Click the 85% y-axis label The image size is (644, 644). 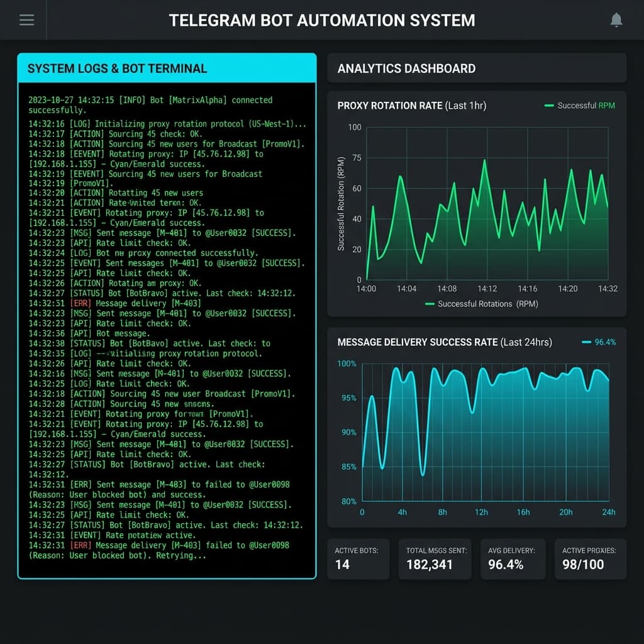point(348,467)
